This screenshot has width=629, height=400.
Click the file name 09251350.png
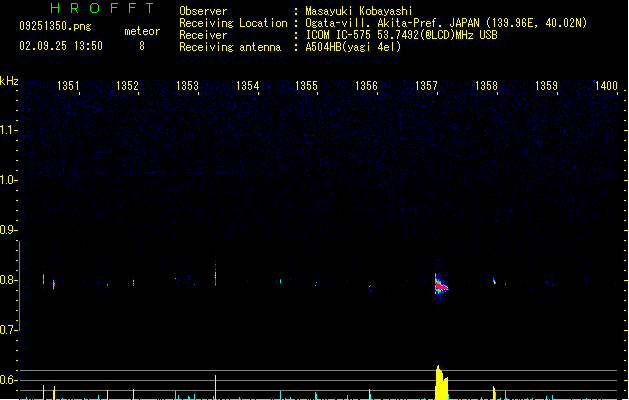(55, 26)
